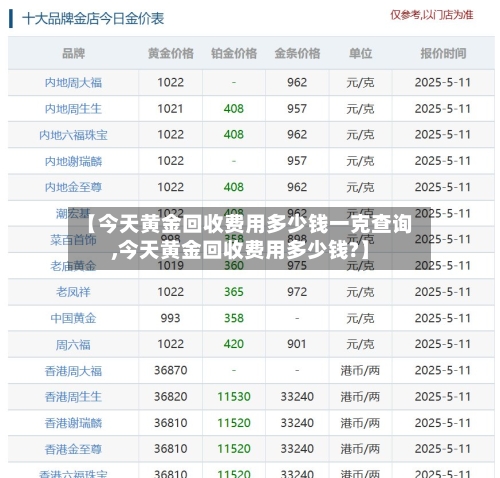
Task: Open the 内地六福珠宝 brand link
Action: pyautogui.click(x=73, y=135)
